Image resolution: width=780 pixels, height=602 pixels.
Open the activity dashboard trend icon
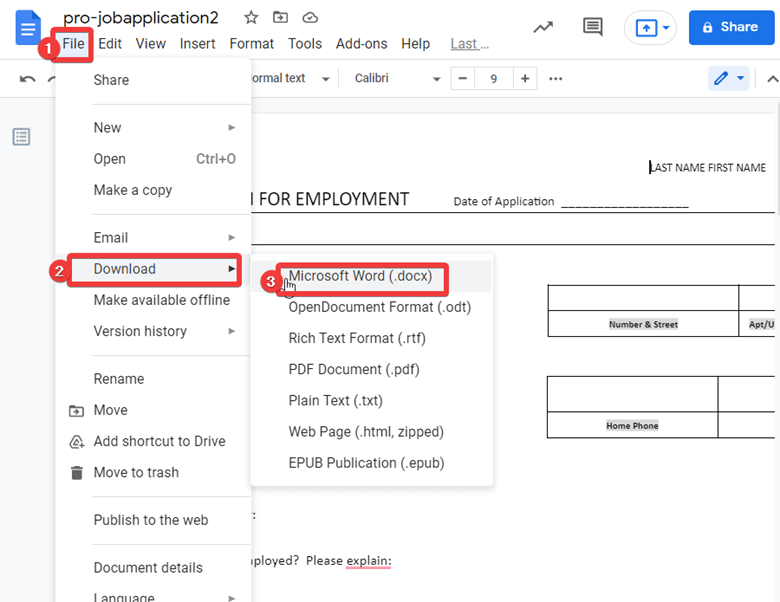[x=543, y=27]
